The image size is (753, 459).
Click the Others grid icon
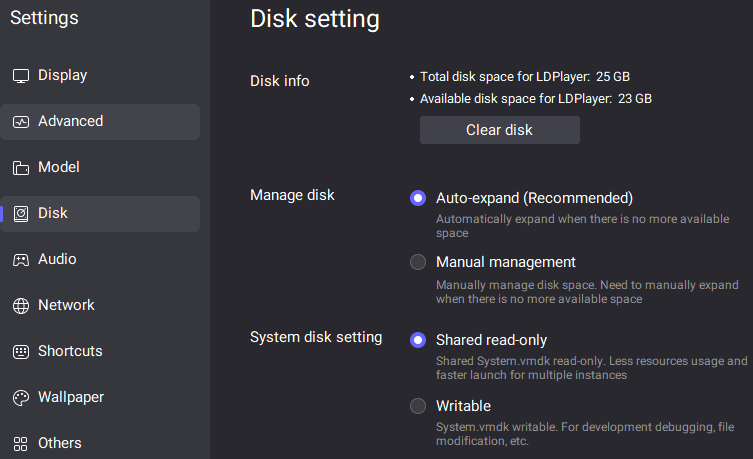[x=21, y=444]
